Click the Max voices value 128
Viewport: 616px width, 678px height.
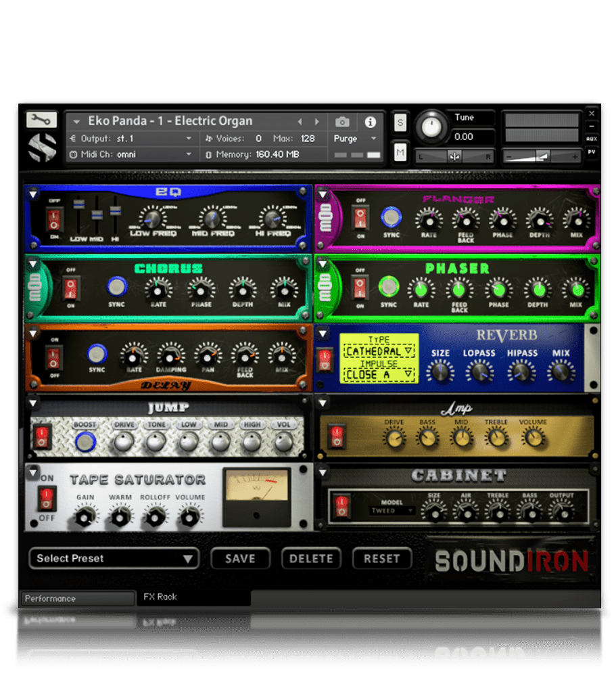point(308,138)
